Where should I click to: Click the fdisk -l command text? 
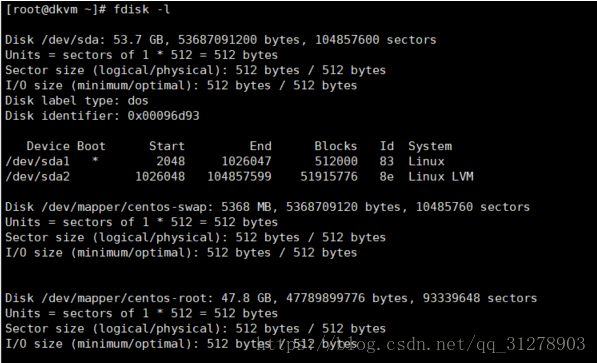[x=142, y=10]
